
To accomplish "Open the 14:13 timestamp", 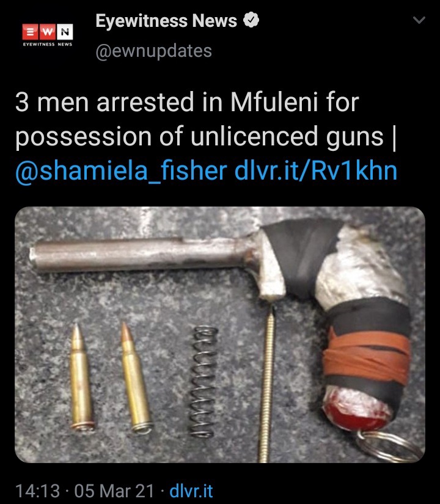I will pyautogui.click(x=38, y=491).
